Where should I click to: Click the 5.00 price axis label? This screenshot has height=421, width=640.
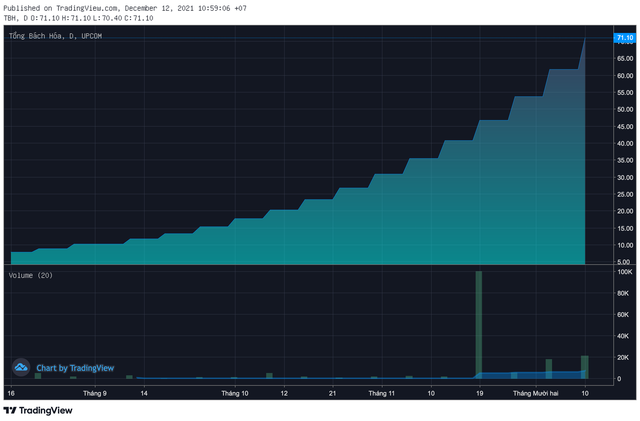point(626,262)
